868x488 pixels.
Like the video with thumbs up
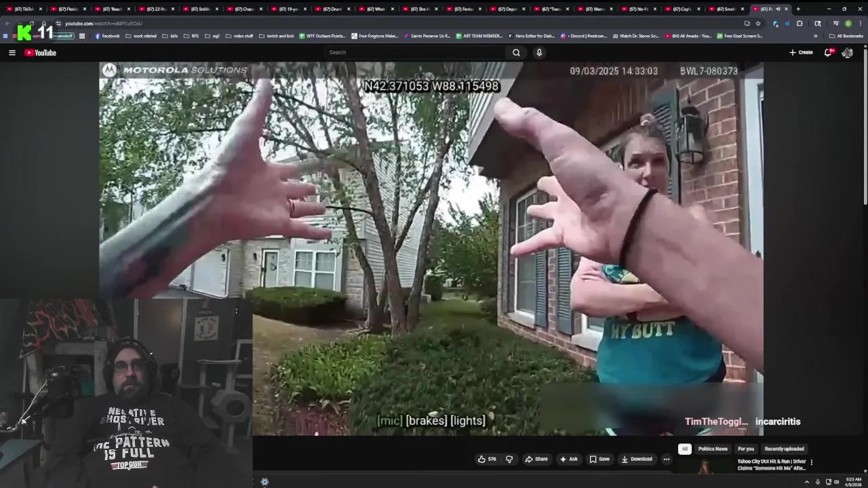[x=487, y=459]
